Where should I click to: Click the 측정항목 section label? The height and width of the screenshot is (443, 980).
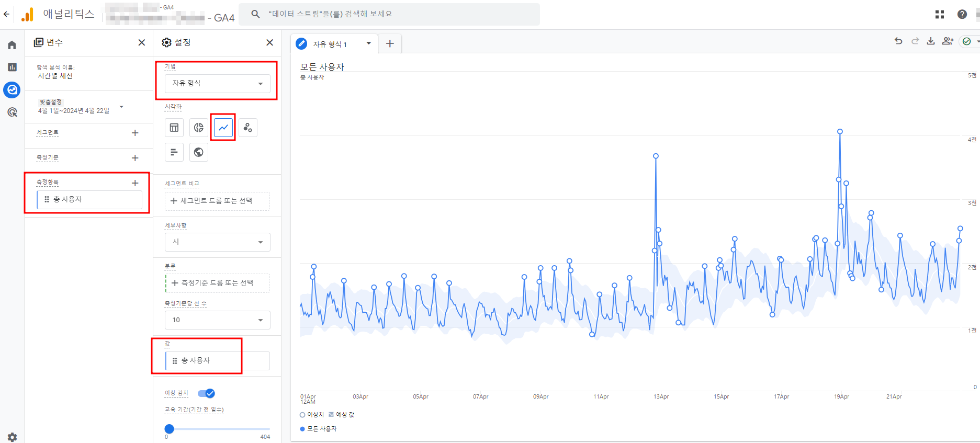coord(48,183)
